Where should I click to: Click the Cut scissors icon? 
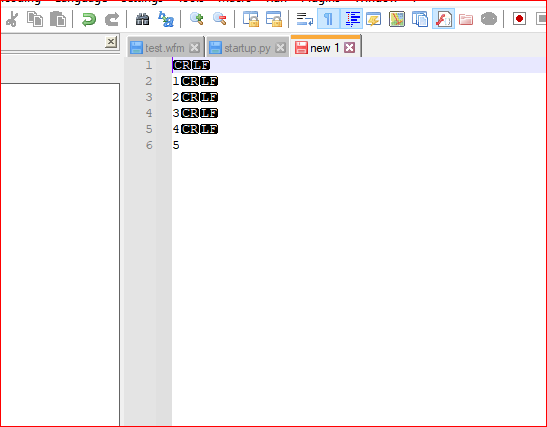pyautogui.click(x=12, y=19)
